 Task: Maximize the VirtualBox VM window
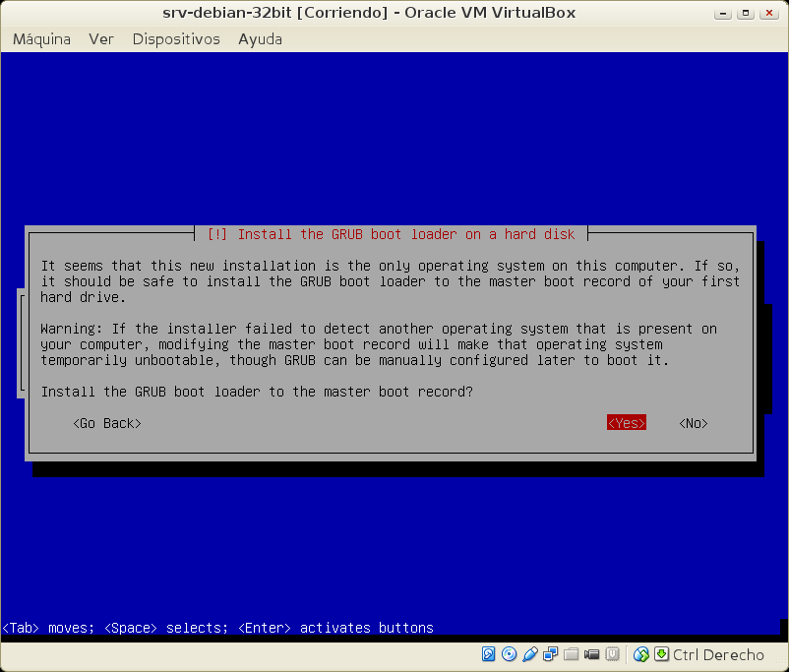pyautogui.click(x=747, y=13)
